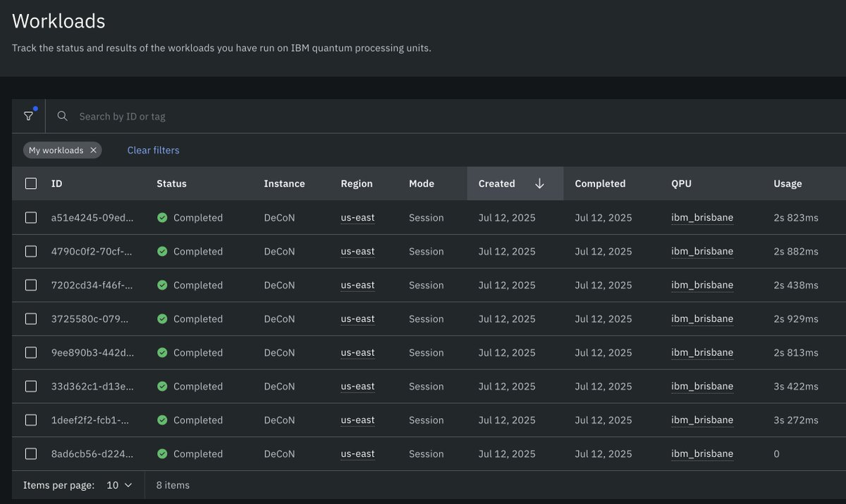
Task: Check the 4790c0f2 workload row
Action: click(x=31, y=252)
